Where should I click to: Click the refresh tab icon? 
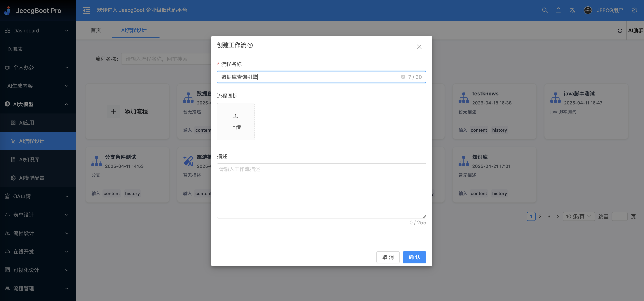pyautogui.click(x=620, y=31)
